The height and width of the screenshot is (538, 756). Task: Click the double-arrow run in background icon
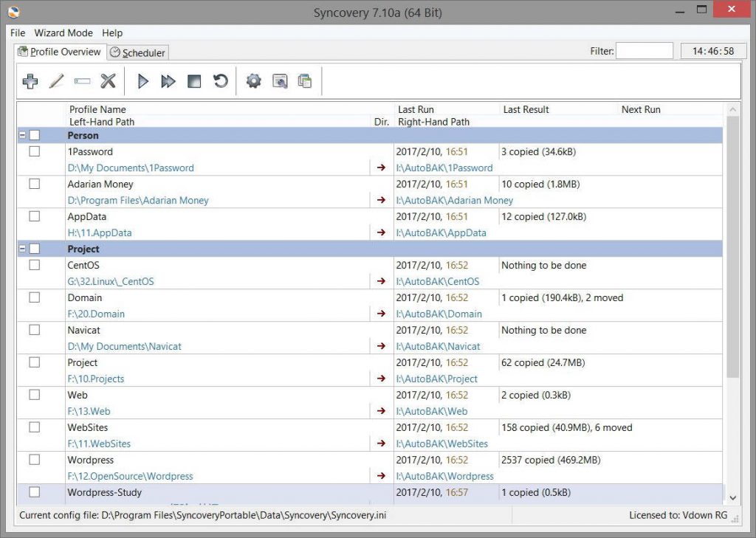[168, 81]
